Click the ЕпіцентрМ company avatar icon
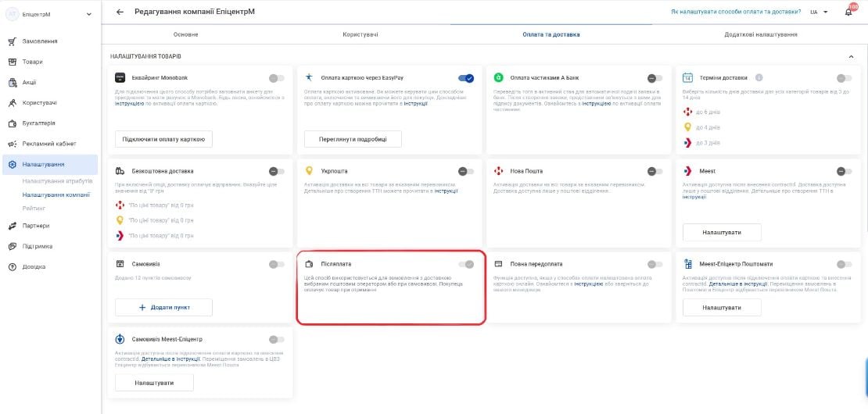The height and width of the screenshot is (414, 868). coord(12,14)
